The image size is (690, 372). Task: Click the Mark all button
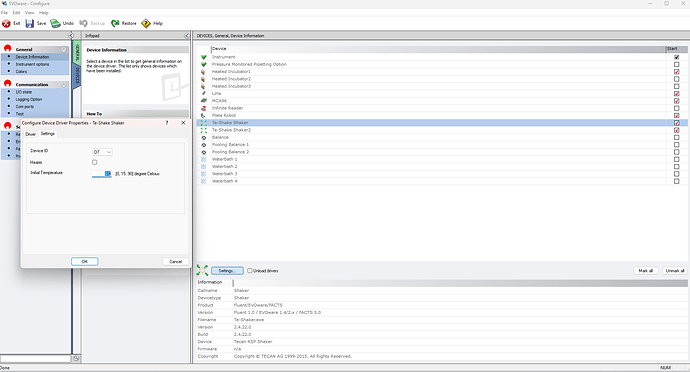click(646, 271)
